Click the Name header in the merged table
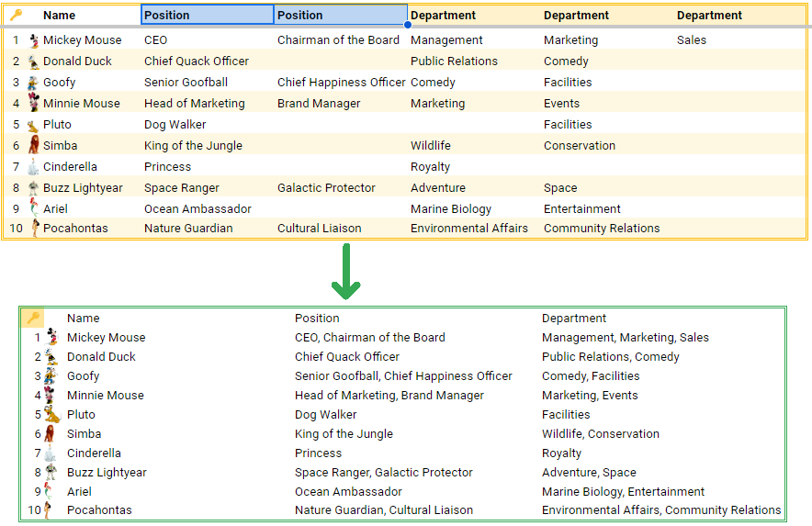Image resolution: width=812 pixels, height=526 pixels. (83, 318)
